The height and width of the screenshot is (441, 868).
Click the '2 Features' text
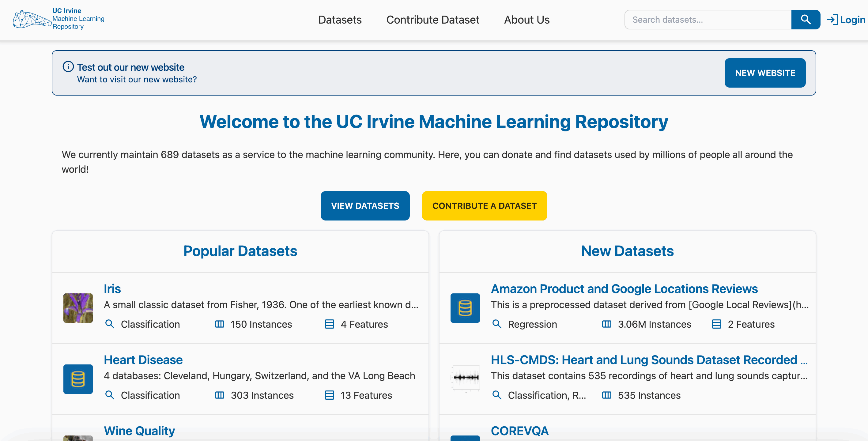point(751,324)
